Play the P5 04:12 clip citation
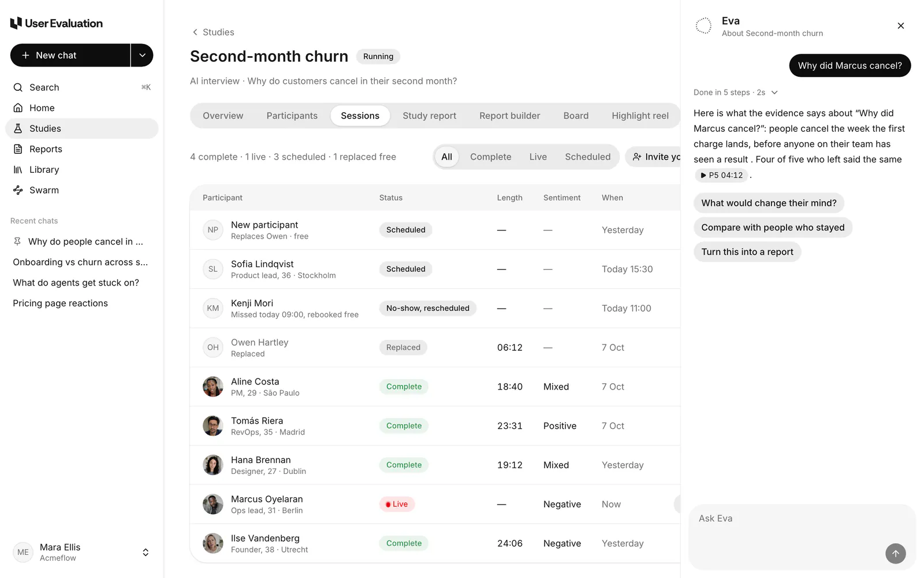 721,175
